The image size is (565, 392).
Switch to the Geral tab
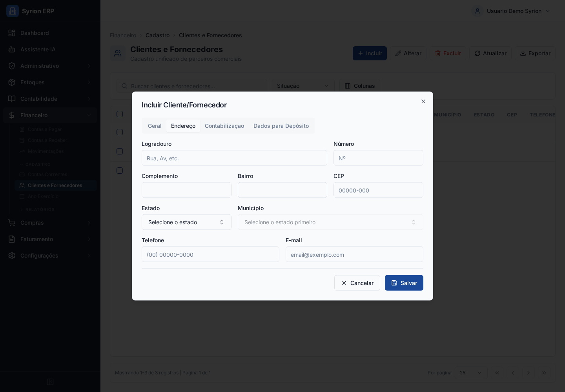click(x=155, y=126)
